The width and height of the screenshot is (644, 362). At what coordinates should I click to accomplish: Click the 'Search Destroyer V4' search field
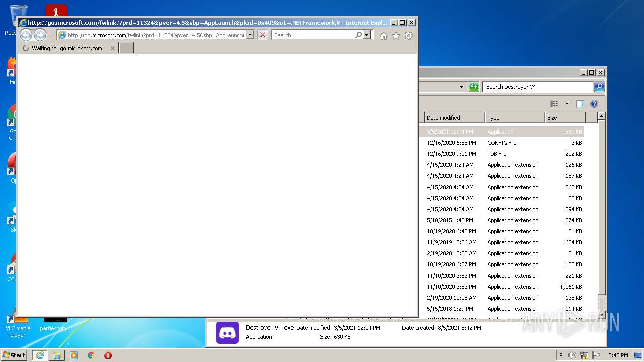538,87
